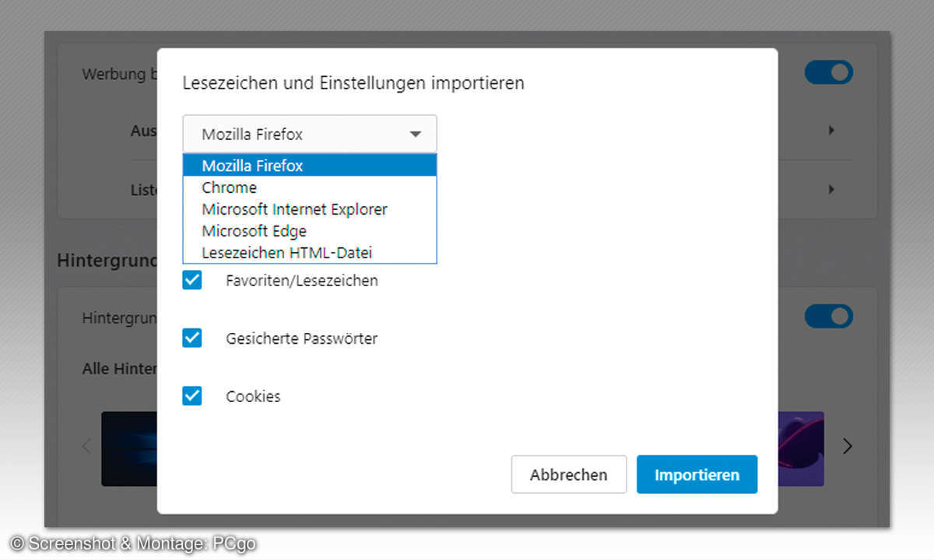This screenshot has height=560, width=934.
Task: Show next wallpapers with the right carousel arrow
Action: click(x=848, y=446)
